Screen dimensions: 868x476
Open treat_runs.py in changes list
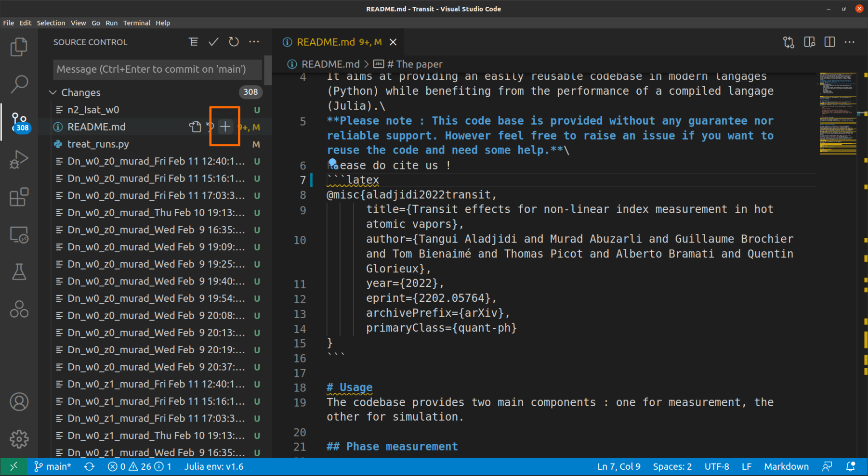pos(98,144)
